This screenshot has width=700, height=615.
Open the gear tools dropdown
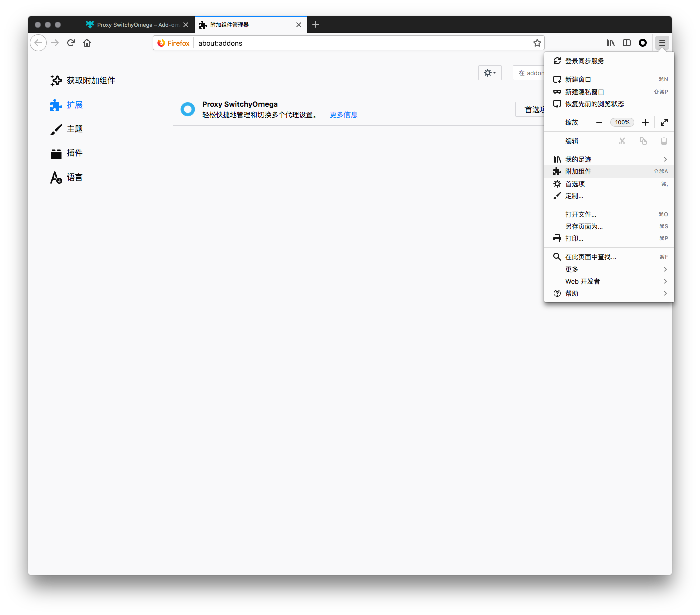click(489, 72)
